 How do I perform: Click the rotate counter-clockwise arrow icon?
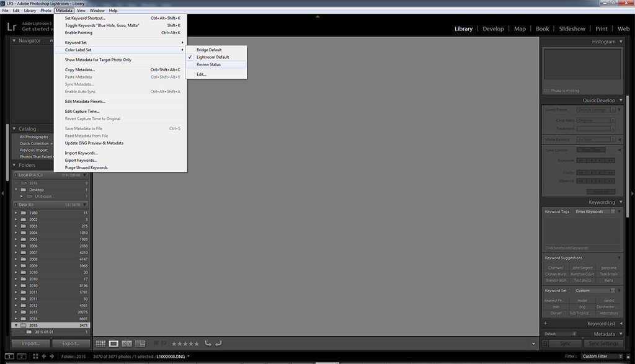click(208, 344)
